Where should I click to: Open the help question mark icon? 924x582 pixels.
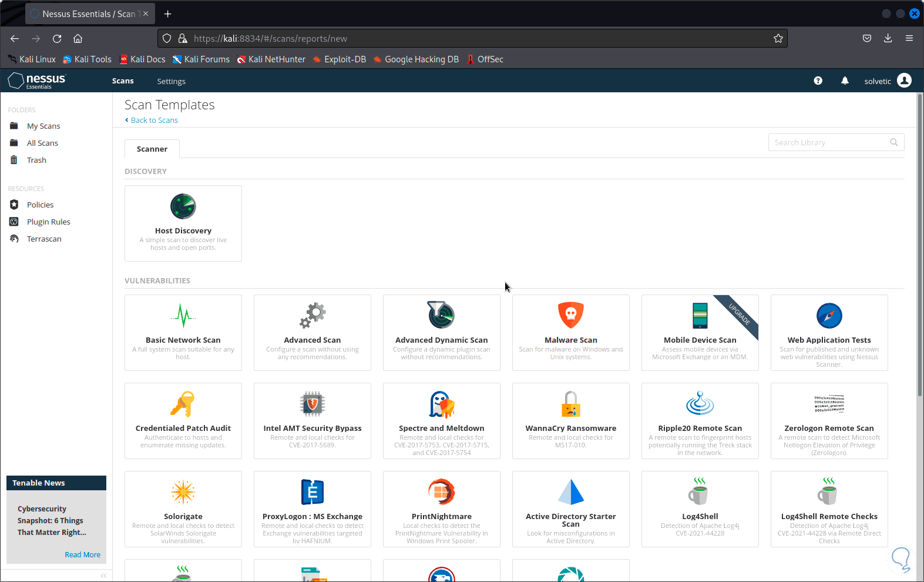click(x=818, y=81)
